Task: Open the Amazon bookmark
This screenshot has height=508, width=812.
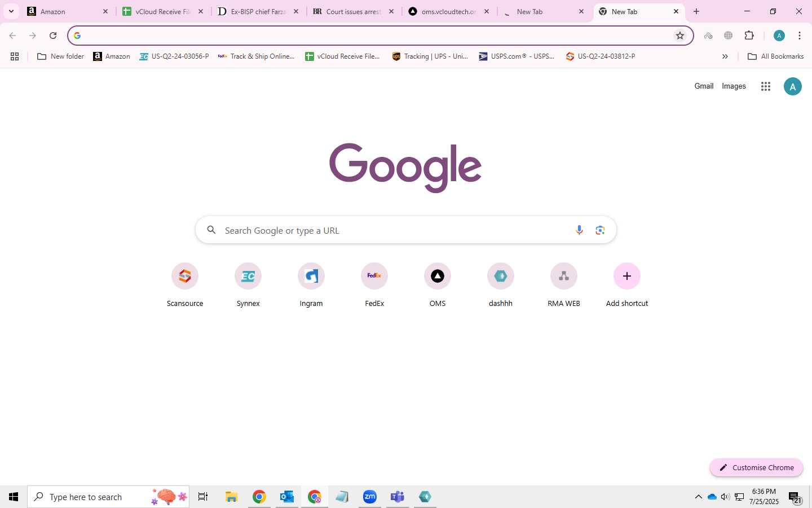Action: [x=112, y=56]
